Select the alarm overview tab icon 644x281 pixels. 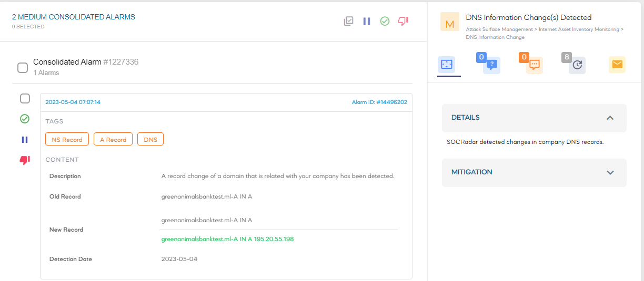[447, 65]
